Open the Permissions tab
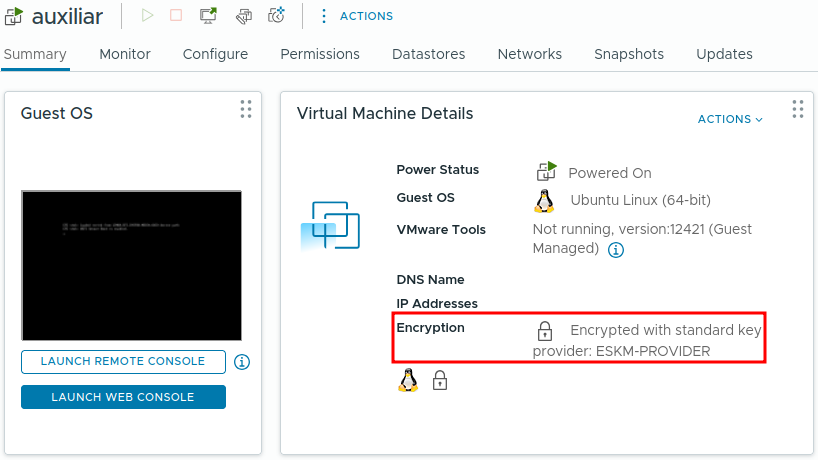The height and width of the screenshot is (460, 818). pos(320,54)
